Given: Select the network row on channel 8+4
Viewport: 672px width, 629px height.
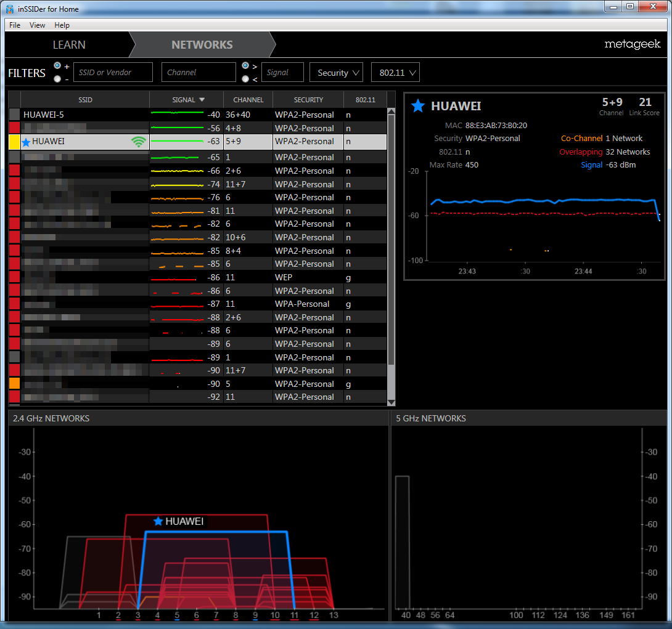Looking at the screenshot, I should (x=197, y=251).
